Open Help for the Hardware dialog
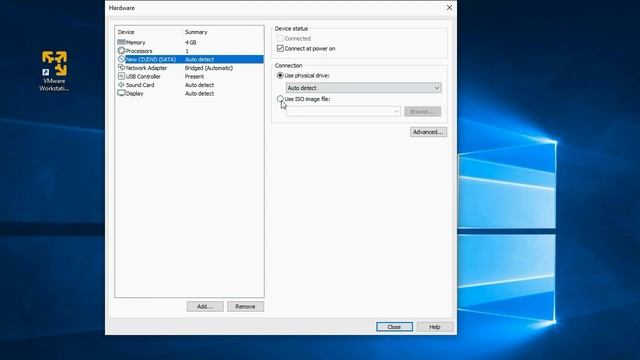 coord(435,327)
